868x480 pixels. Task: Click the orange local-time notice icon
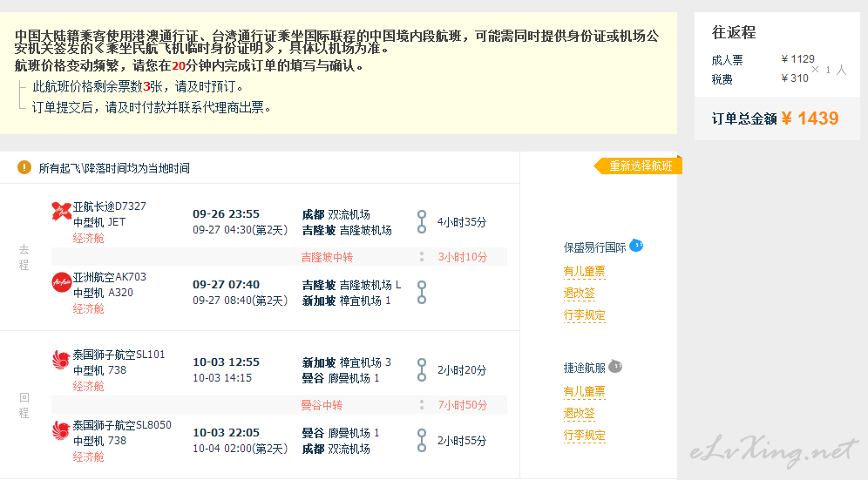[24, 167]
